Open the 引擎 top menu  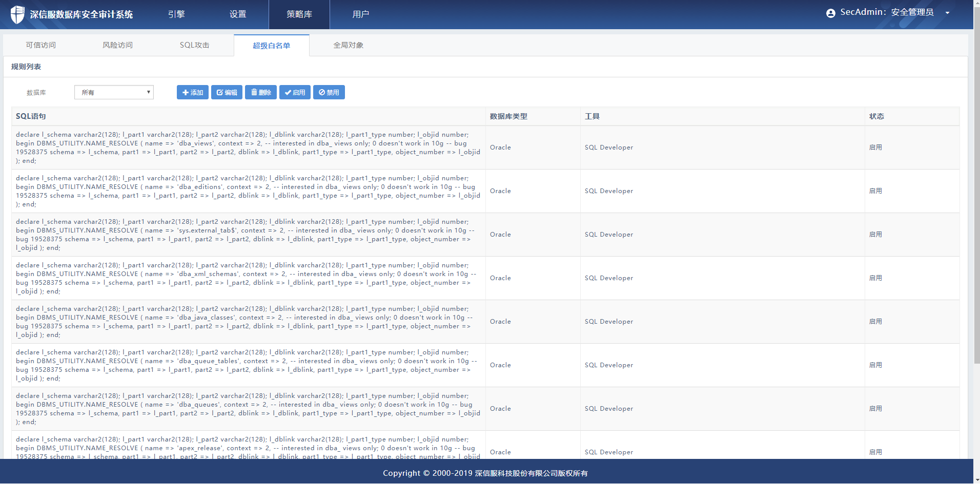[176, 14]
